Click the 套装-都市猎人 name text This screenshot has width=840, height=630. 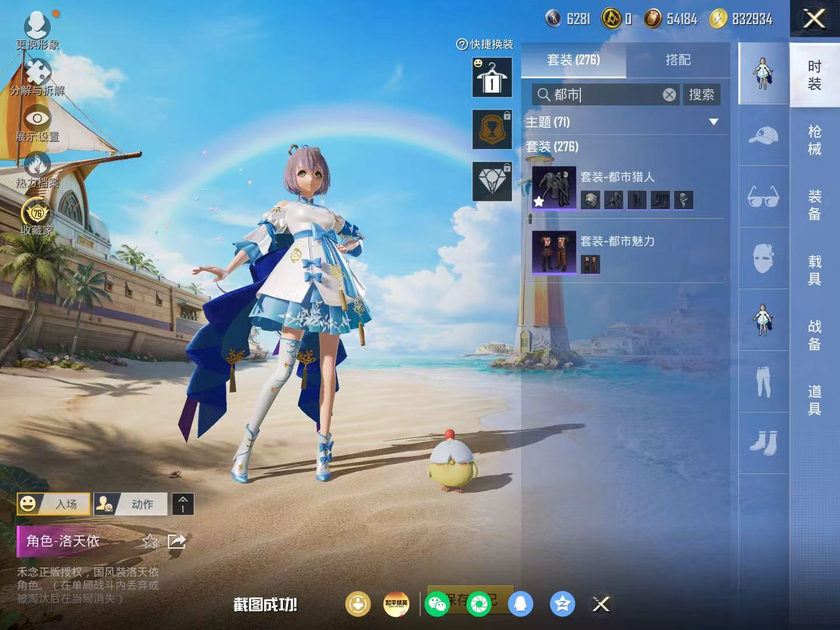click(x=617, y=177)
